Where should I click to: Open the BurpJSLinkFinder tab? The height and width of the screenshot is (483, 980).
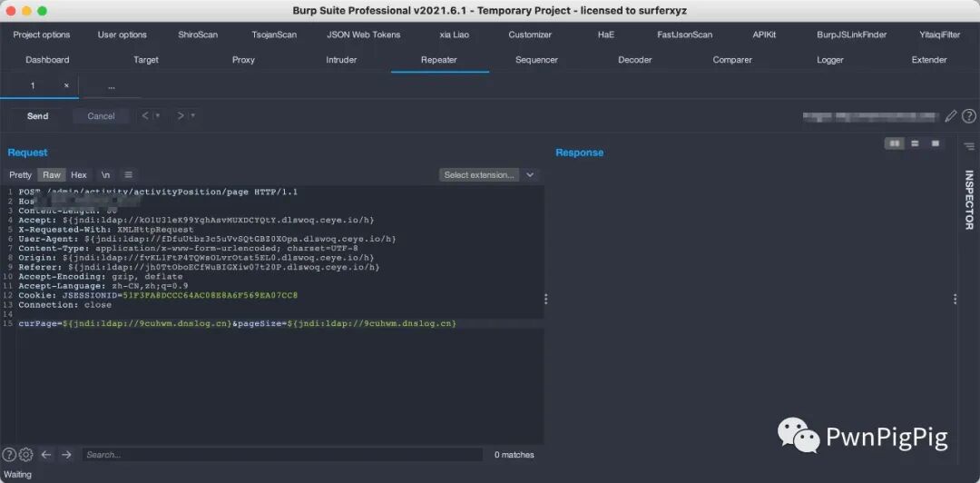click(851, 34)
